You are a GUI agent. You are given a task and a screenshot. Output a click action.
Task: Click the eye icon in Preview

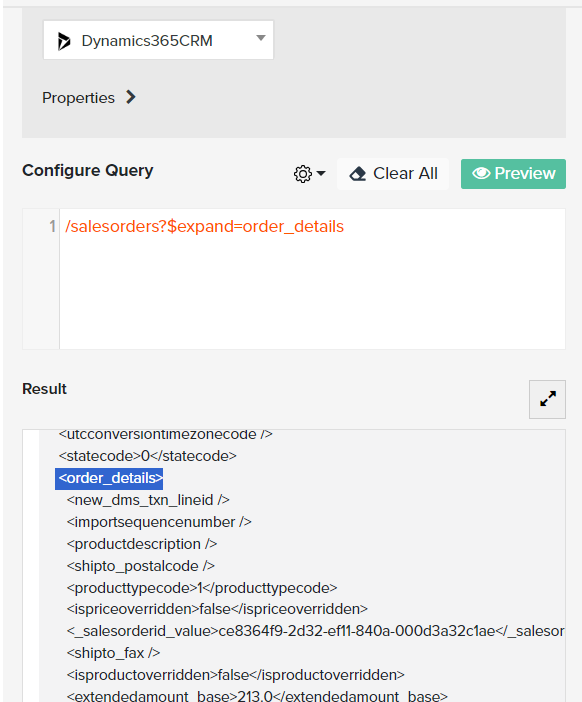click(x=481, y=173)
